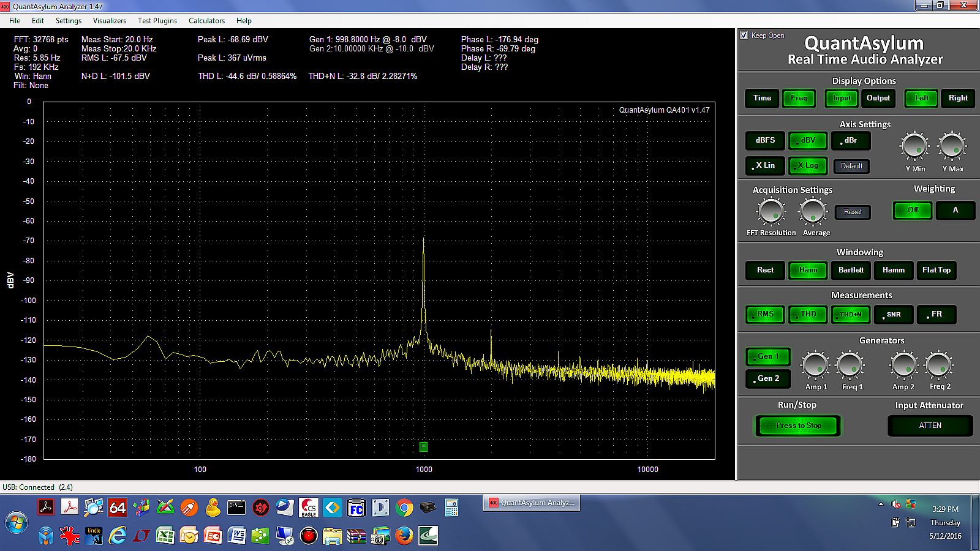Open Excel from taskbar
This screenshot has height=551, width=980.
coord(165,536)
